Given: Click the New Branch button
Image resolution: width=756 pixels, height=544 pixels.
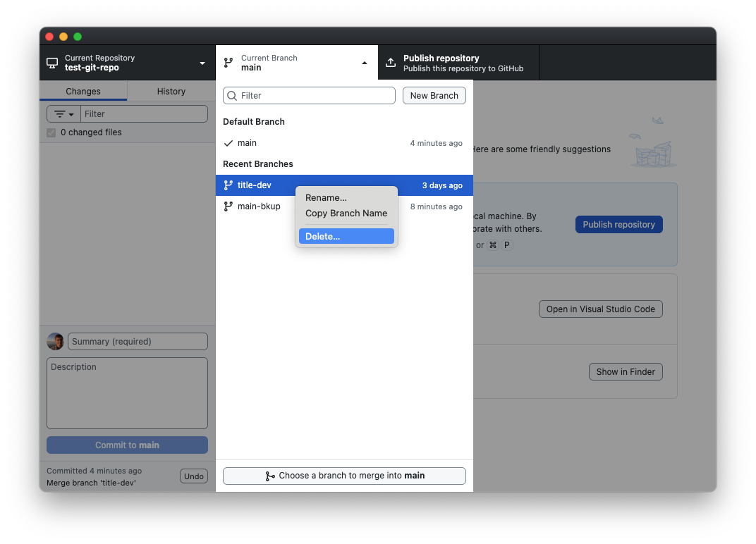Looking at the screenshot, I should [434, 95].
